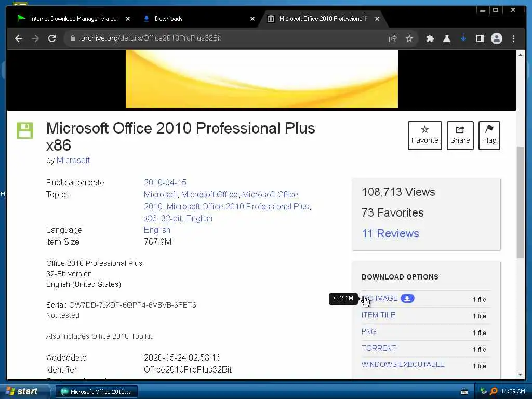Close the Downloads tab
Viewport: 532px width, 399px height.
point(252,19)
